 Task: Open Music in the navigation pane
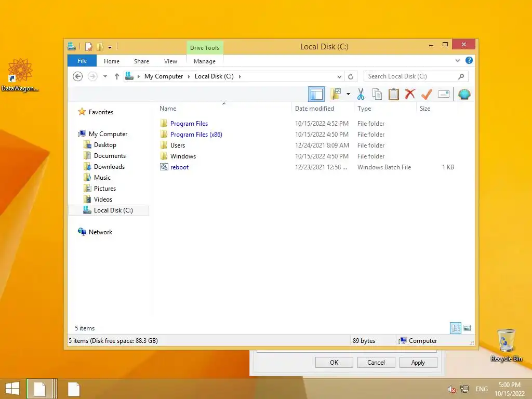(x=102, y=178)
